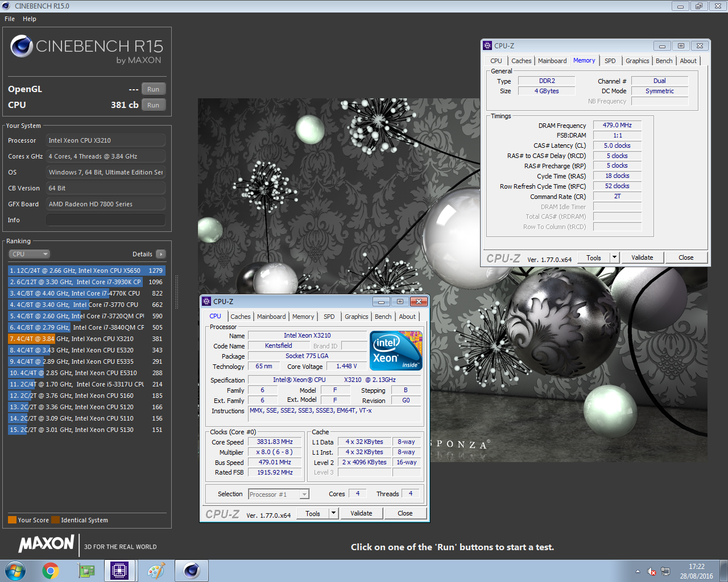
Task: Click Rated FSB value 1915.92 MHz
Action: [x=275, y=472]
